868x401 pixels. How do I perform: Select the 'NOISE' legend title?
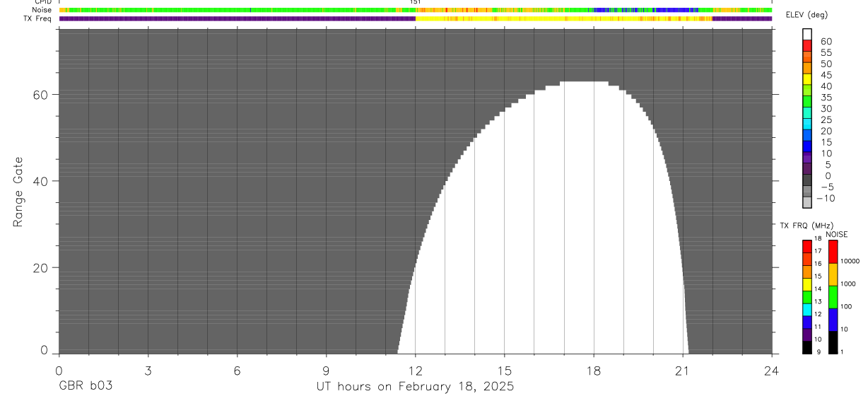click(837, 234)
